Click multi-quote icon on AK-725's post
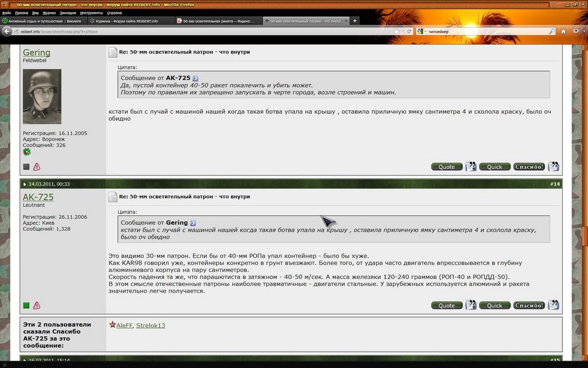This screenshot has height=368, width=588. 471,305
